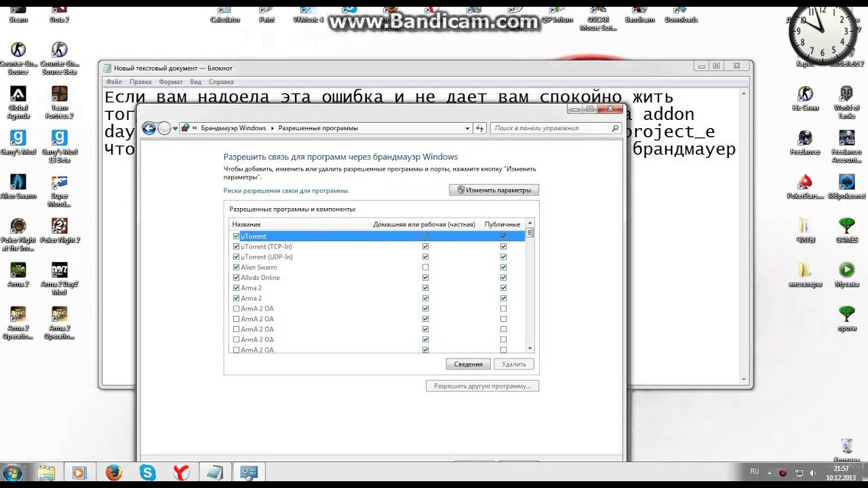Show hidden tray icons arrow

point(770,472)
